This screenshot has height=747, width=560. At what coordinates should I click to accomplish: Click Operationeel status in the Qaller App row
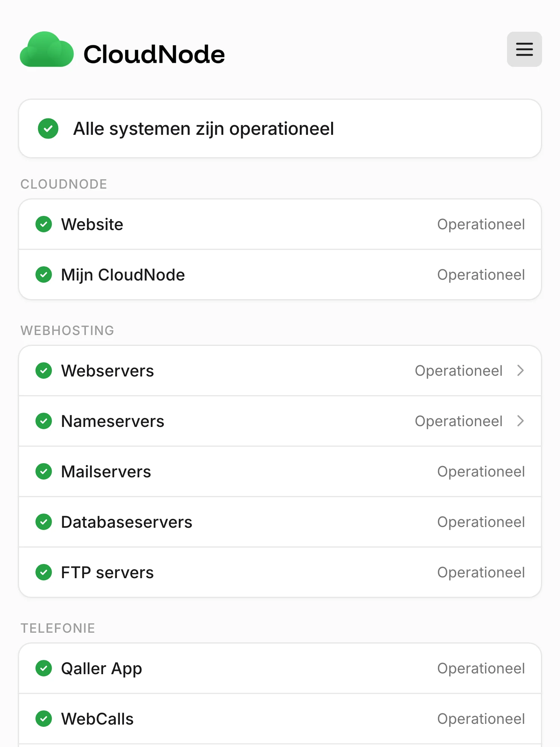(x=481, y=669)
